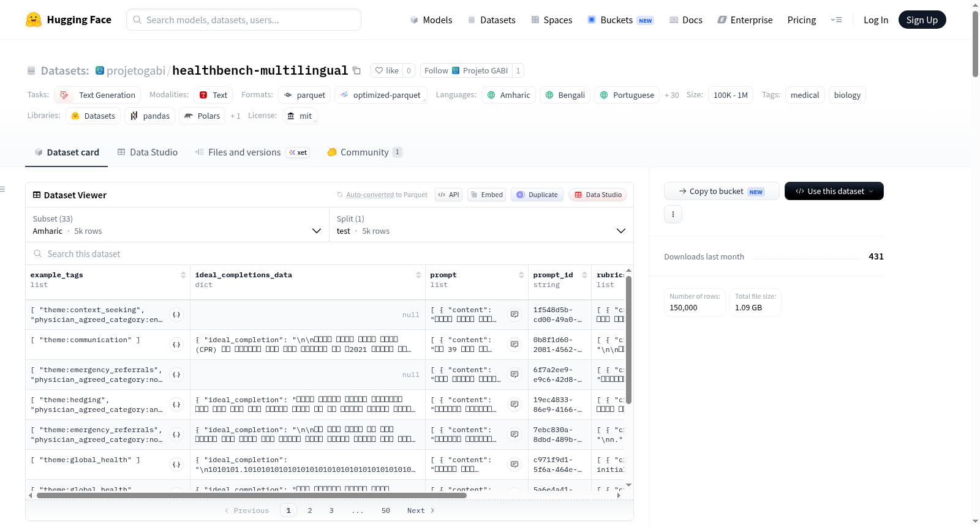The width and height of the screenshot is (980, 527).
Task: Toggle the left sidebar table-of-contents icon
Action: (x=3, y=189)
